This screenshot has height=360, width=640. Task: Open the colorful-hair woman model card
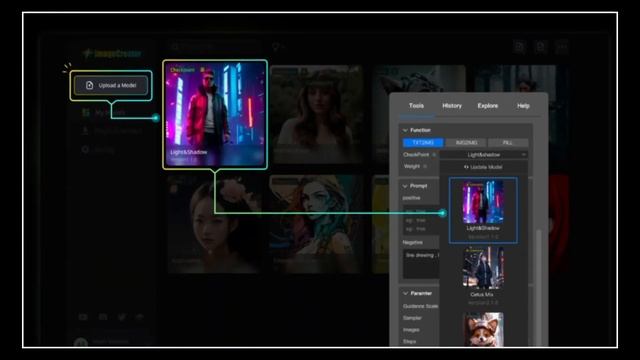click(x=316, y=224)
